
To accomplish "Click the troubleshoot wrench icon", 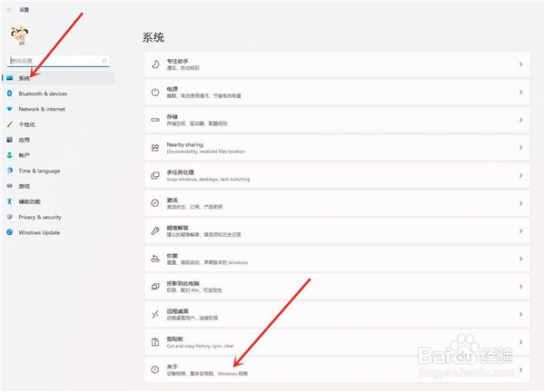I will point(155,230).
